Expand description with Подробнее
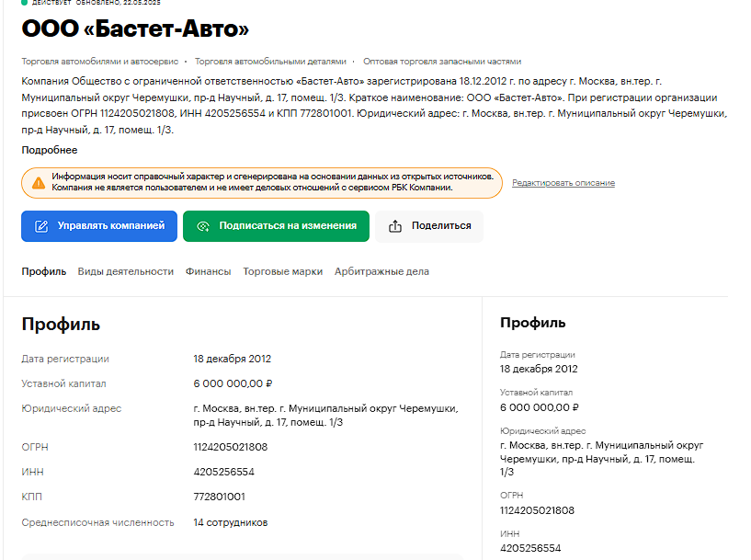 (50, 150)
